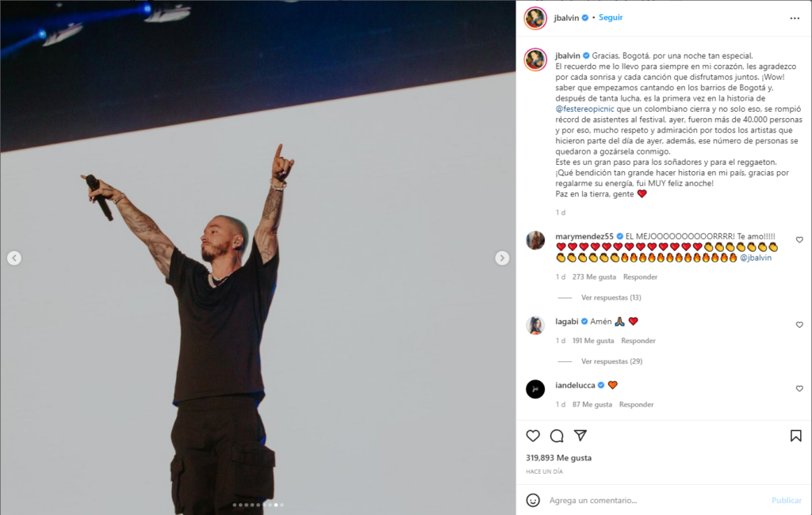812x515 pixels.
Task: Open the three-dot more options menu
Action: (795, 18)
